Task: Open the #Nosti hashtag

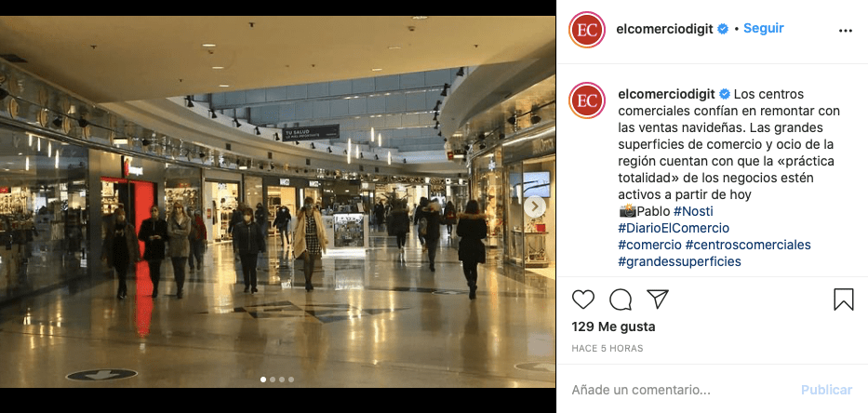Action: point(693,211)
